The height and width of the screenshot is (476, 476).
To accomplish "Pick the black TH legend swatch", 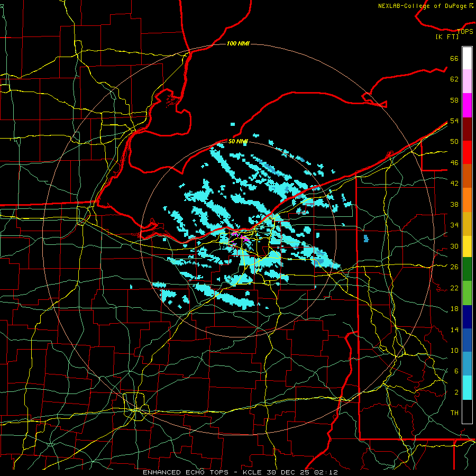I will (467, 411).
